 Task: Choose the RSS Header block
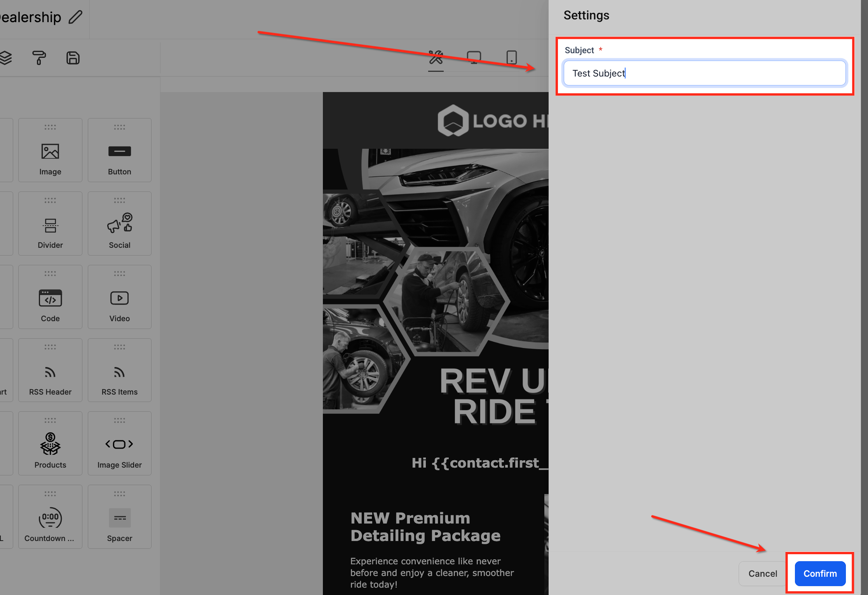pyautogui.click(x=50, y=370)
